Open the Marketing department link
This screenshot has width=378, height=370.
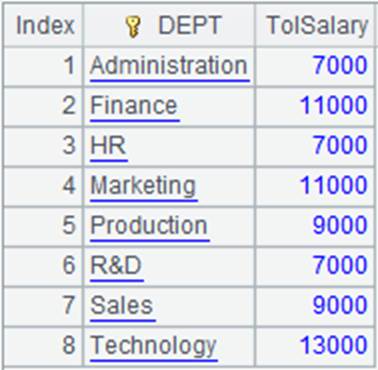144,186
